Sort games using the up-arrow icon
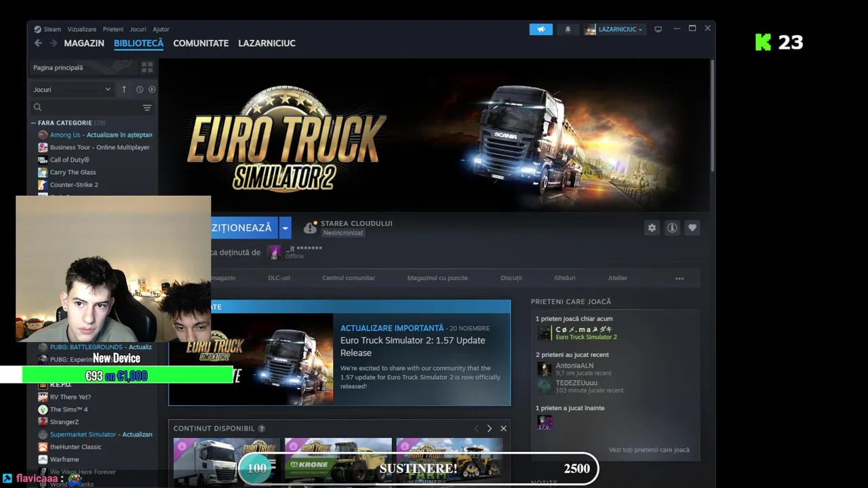This screenshot has width=868, height=488. click(x=124, y=89)
